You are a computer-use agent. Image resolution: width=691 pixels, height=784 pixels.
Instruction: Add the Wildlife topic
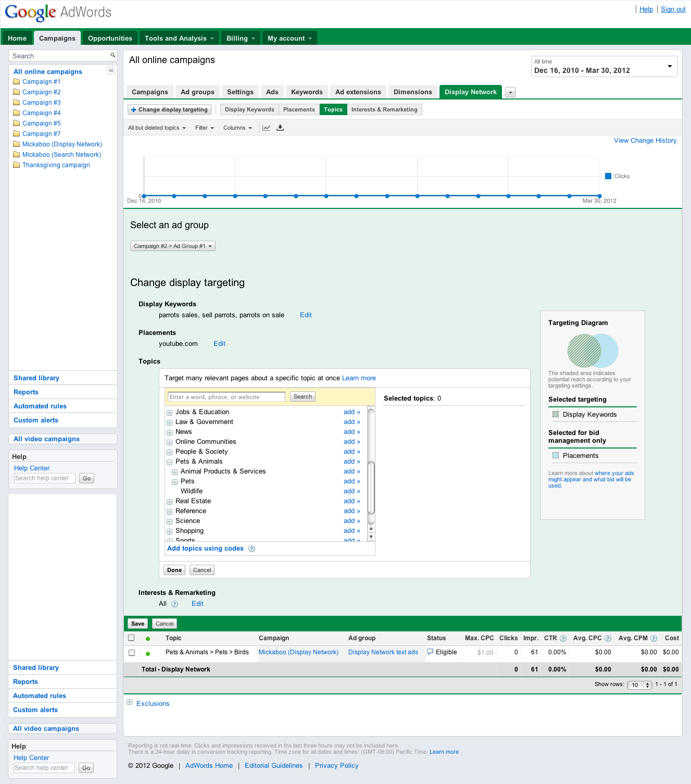coord(351,491)
